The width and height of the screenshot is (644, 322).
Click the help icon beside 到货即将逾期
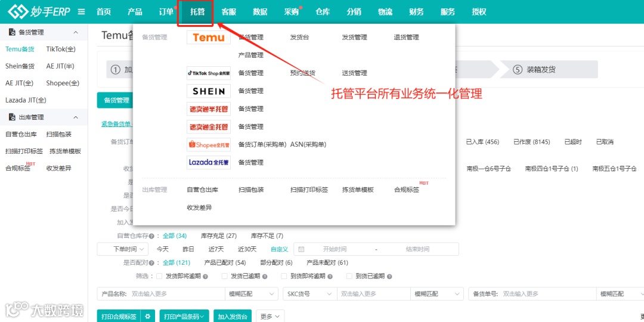[330, 277]
